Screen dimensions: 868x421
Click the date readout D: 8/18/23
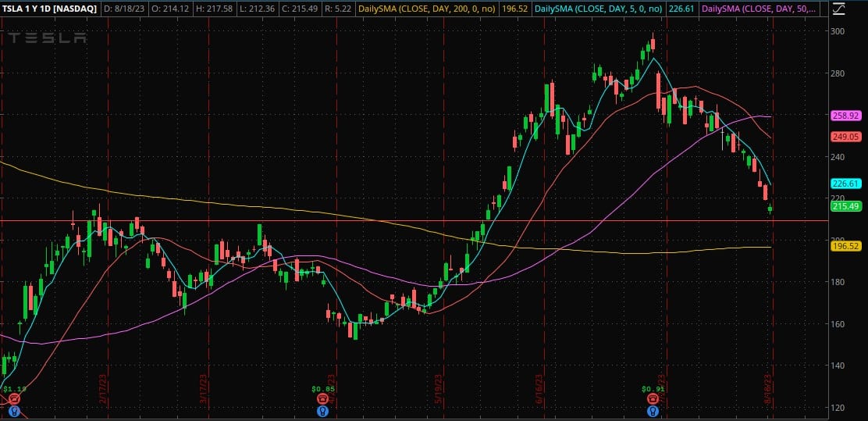coord(124,9)
